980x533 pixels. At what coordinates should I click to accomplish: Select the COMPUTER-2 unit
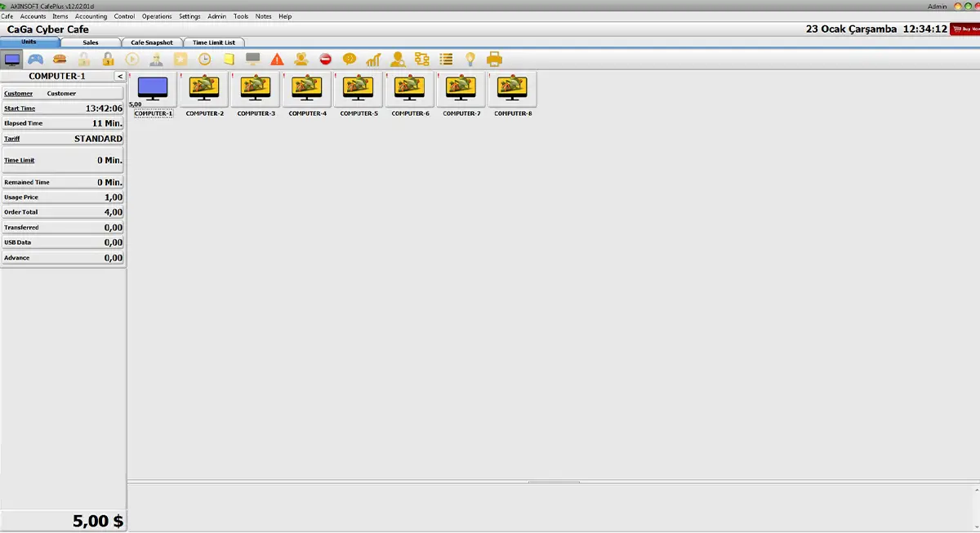(204, 94)
